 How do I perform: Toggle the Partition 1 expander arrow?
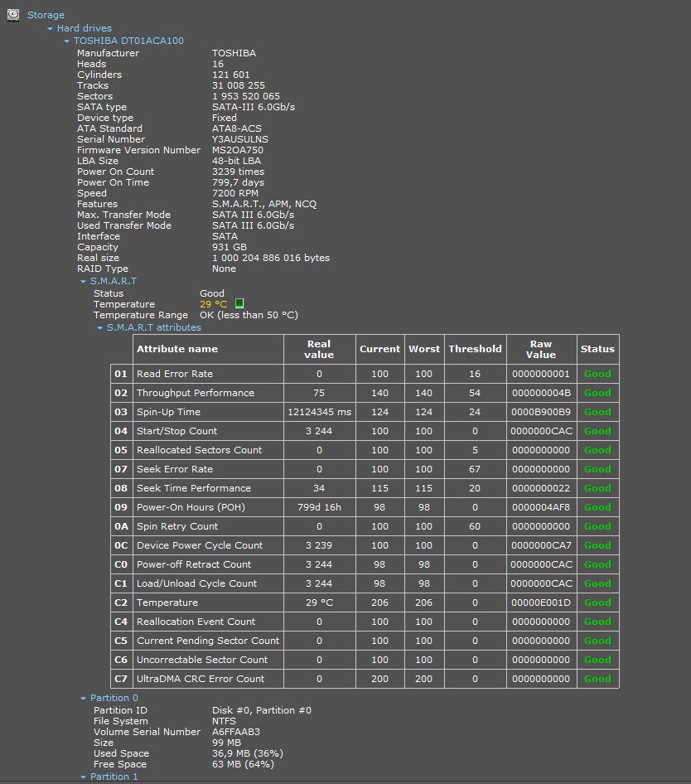83,777
